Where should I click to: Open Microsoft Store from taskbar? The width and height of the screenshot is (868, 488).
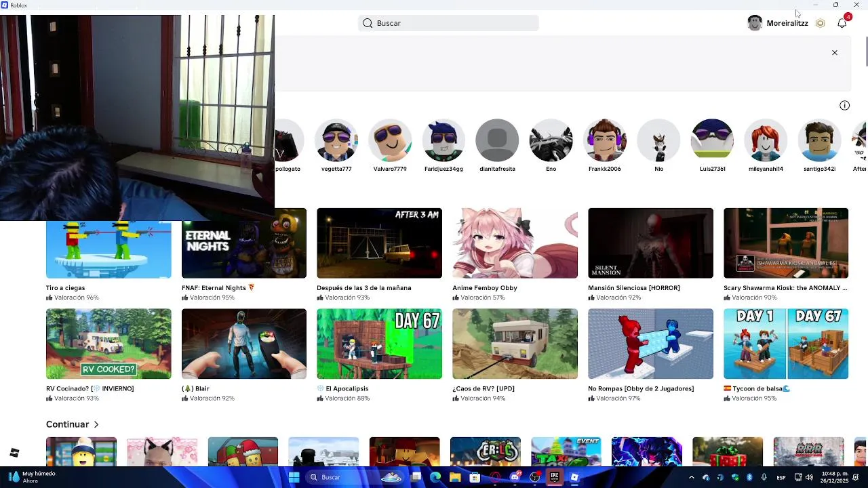475,477
